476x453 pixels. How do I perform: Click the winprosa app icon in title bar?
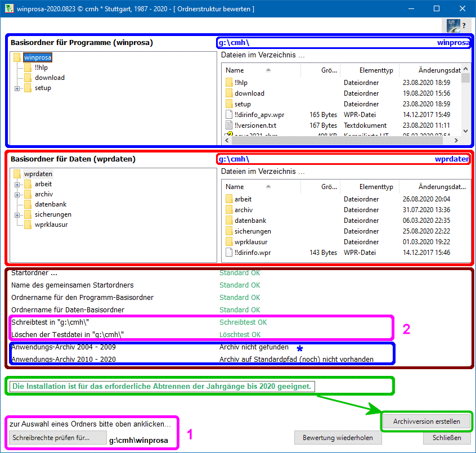pos(9,9)
